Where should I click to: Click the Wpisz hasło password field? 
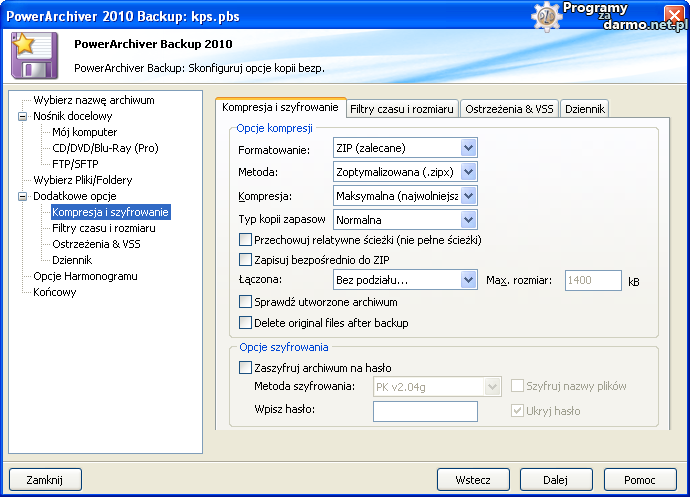(425, 411)
